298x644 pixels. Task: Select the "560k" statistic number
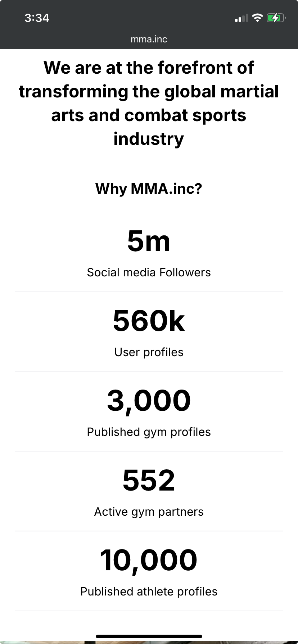tap(149, 321)
